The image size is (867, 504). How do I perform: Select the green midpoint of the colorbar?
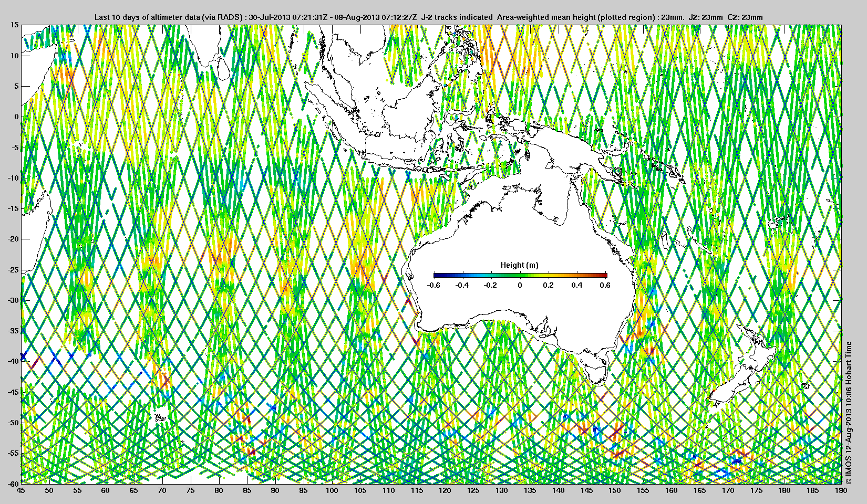520,275
